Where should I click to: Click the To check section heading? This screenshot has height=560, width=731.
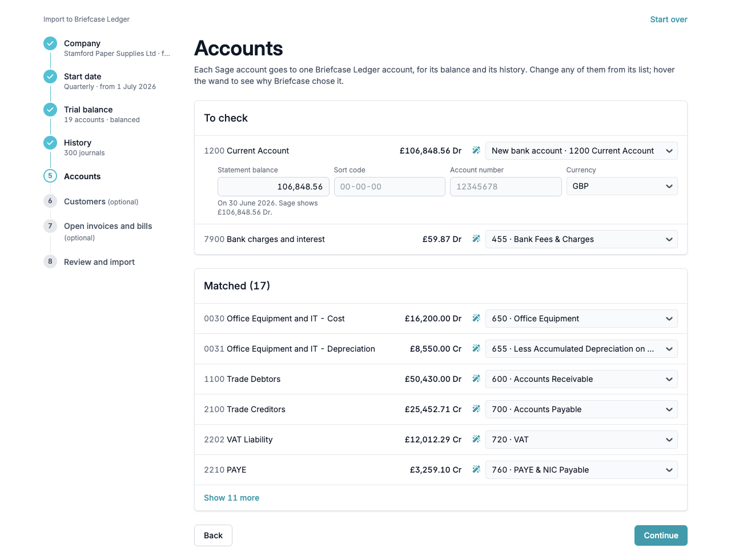(226, 118)
